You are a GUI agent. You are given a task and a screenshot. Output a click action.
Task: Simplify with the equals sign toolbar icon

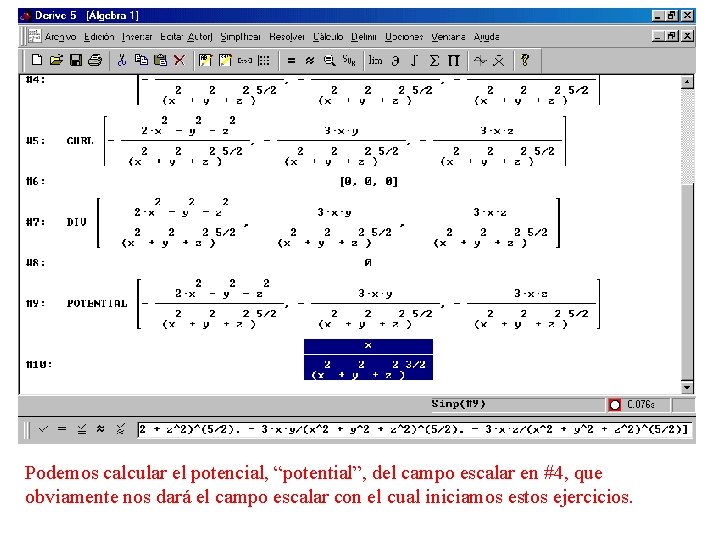291,60
